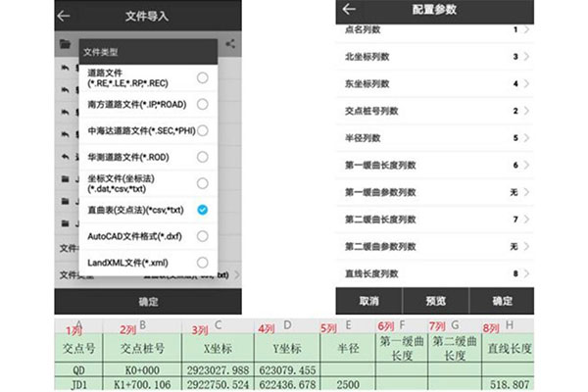The height and width of the screenshot is (392, 588).
Task: Go back from the 文件导入 screen
Action: pyautogui.click(x=65, y=17)
